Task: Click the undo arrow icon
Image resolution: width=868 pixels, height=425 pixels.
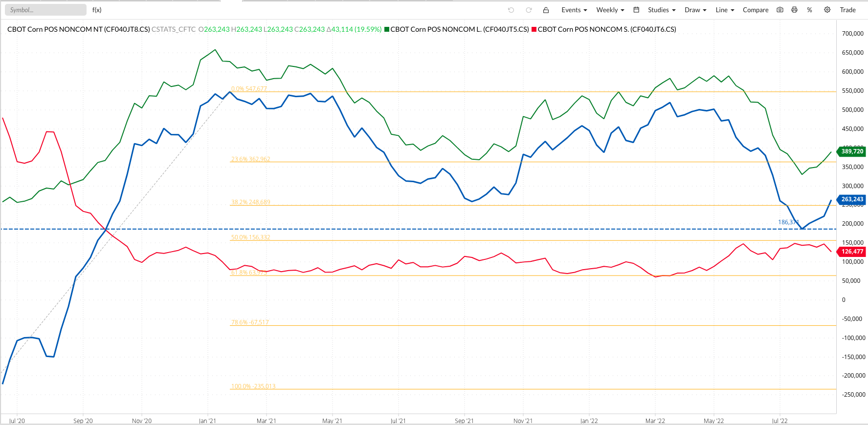Action: 511,10
